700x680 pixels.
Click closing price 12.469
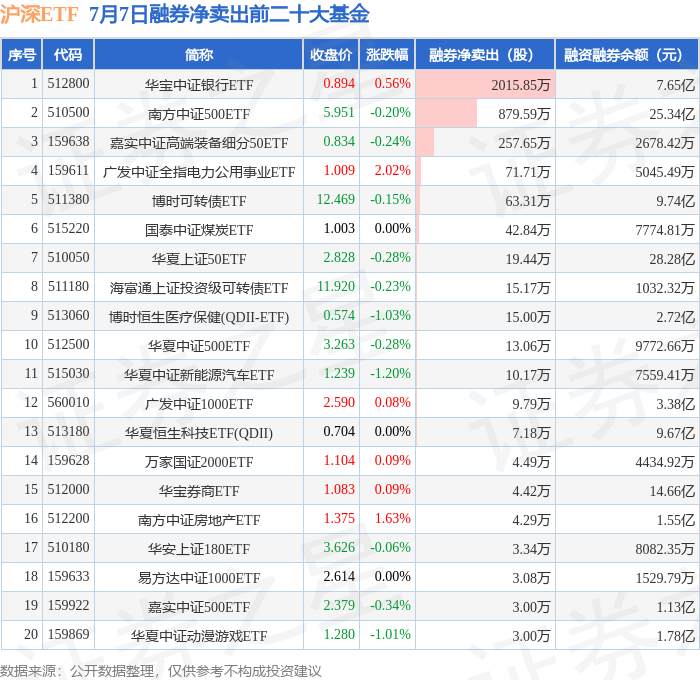tap(336, 200)
